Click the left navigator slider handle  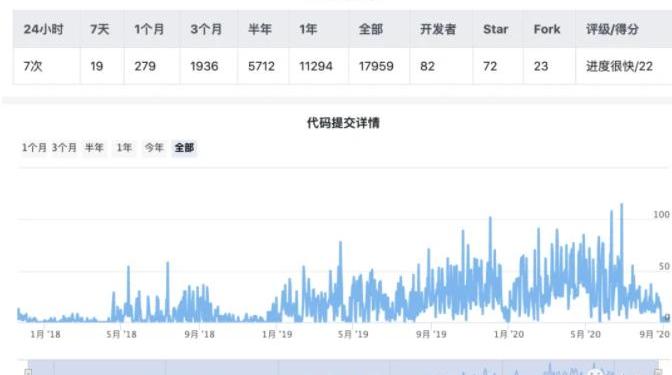coord(28,371)
